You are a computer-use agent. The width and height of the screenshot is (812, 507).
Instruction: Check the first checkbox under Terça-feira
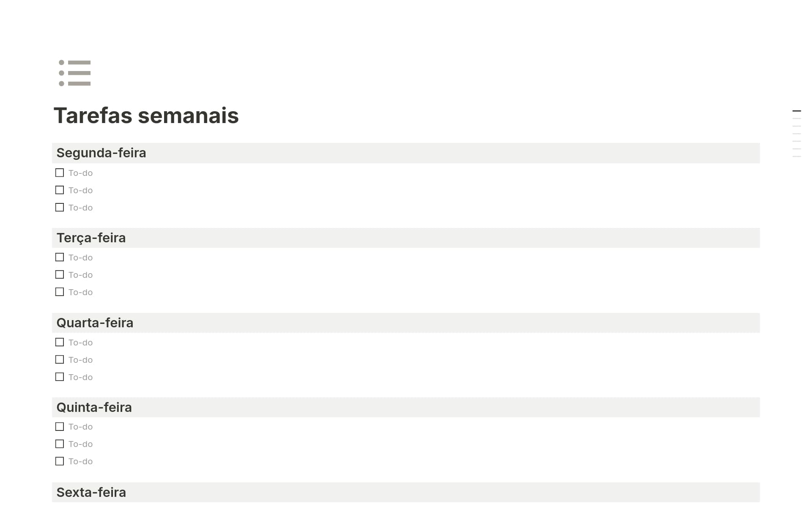[x=60, y=258]
